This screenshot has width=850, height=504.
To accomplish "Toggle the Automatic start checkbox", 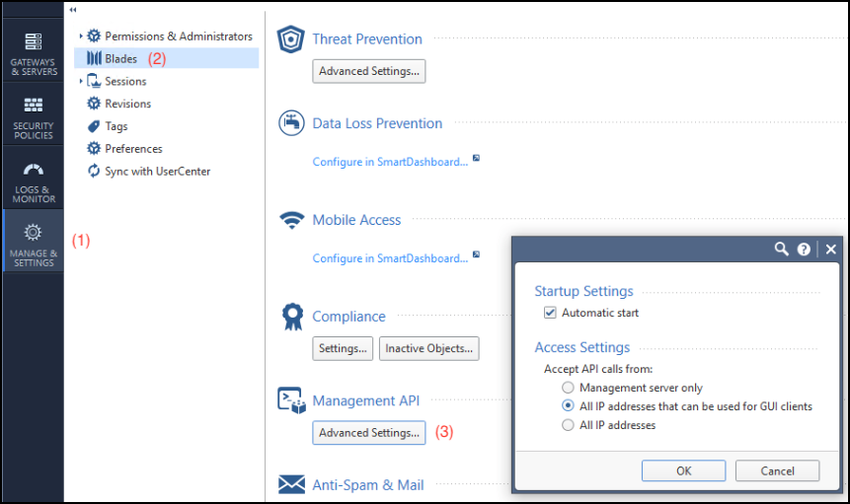I will pos(550,313).
